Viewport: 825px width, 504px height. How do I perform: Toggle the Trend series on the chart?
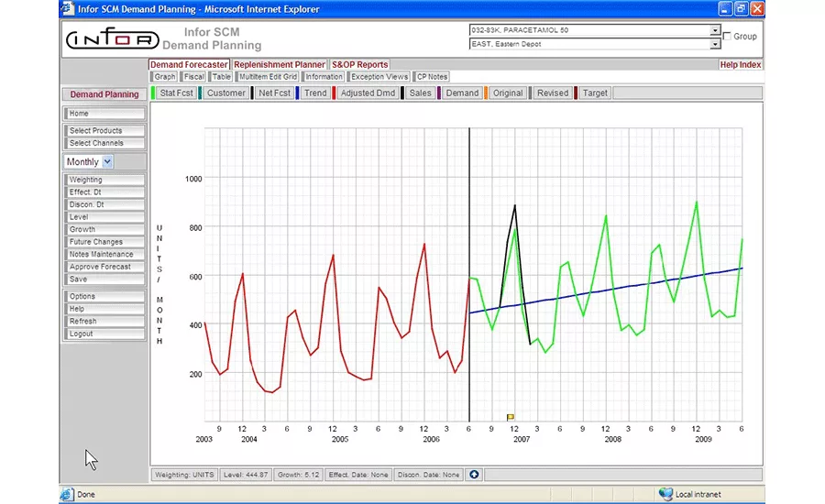(315, 93)
